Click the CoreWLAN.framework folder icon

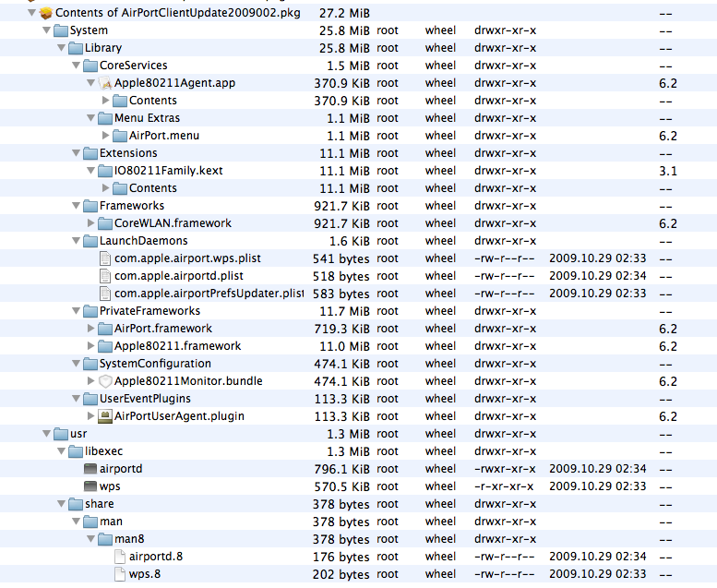(x=105, y=223)
